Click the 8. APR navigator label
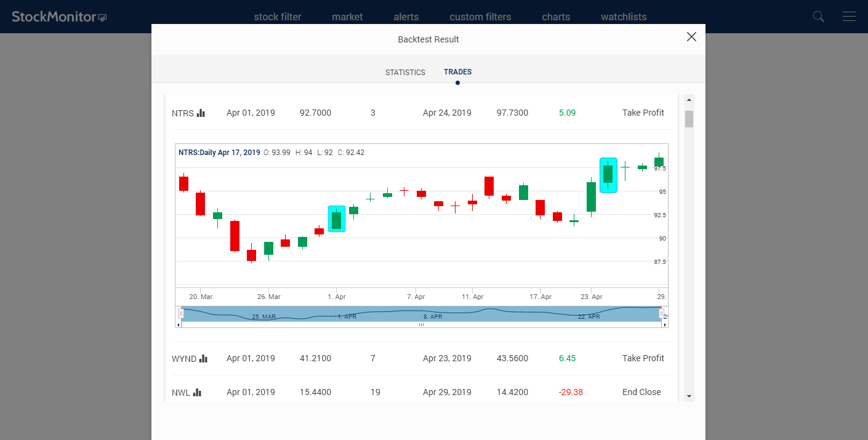Screen dimensions: 868x440 433,316
